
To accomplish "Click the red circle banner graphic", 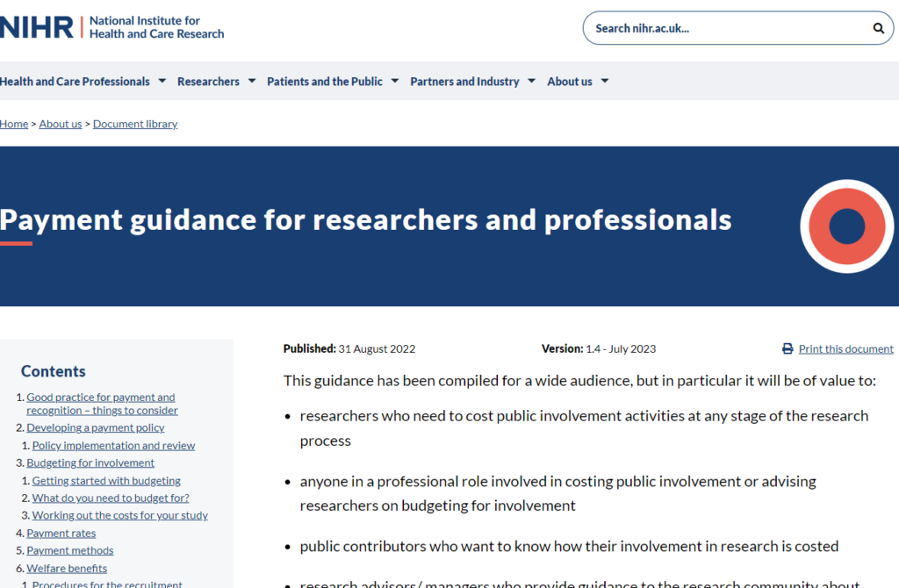I will coord(846,226).
